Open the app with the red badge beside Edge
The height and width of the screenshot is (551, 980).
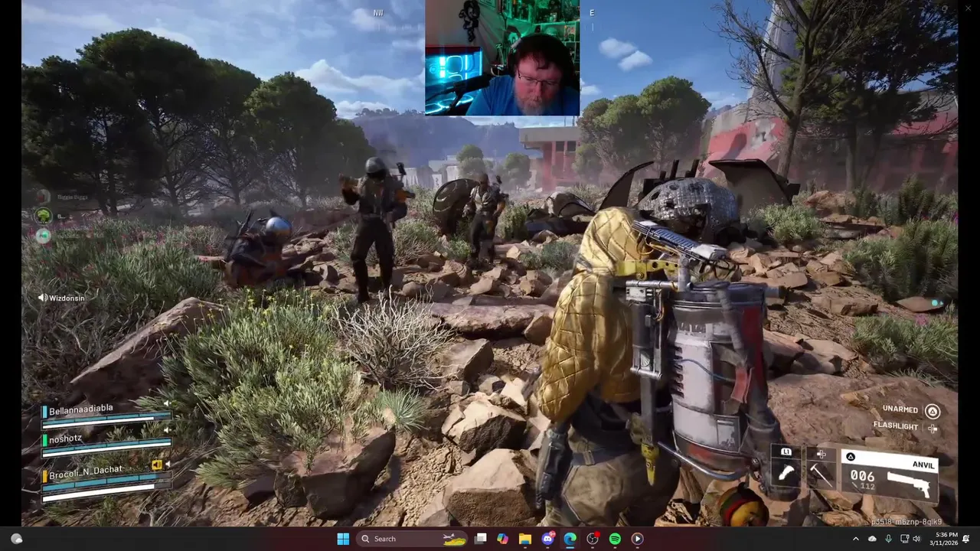(x=593, y=539)
